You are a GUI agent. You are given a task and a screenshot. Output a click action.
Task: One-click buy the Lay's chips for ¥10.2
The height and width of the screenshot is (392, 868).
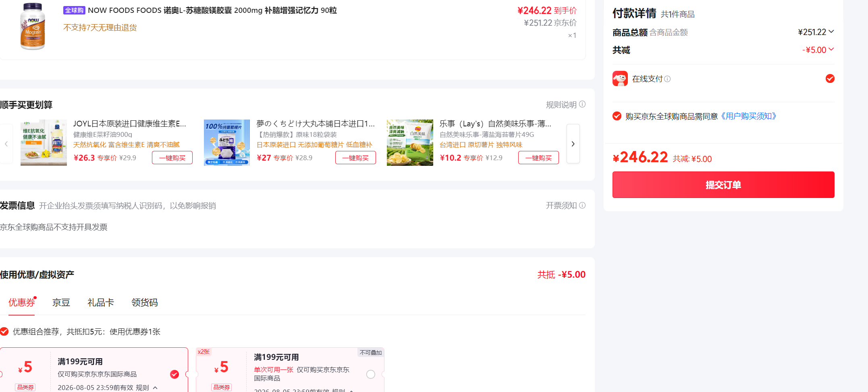tap(538, 158)
